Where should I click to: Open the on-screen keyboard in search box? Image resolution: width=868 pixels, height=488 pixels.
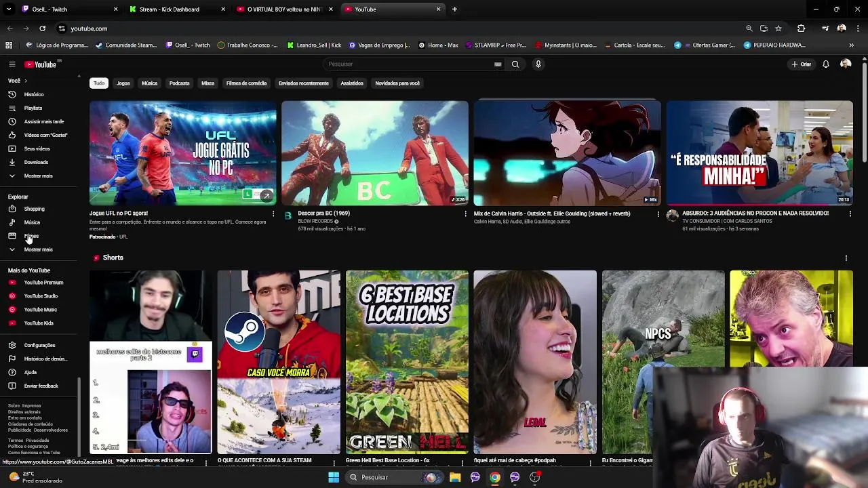(x=498, y=64)
